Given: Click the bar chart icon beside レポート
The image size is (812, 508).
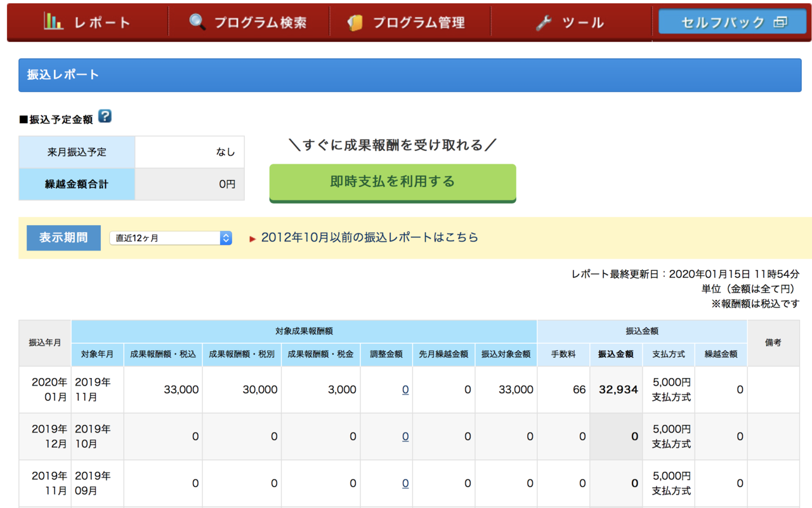Looking at the screenshot, I should (53, 22).
